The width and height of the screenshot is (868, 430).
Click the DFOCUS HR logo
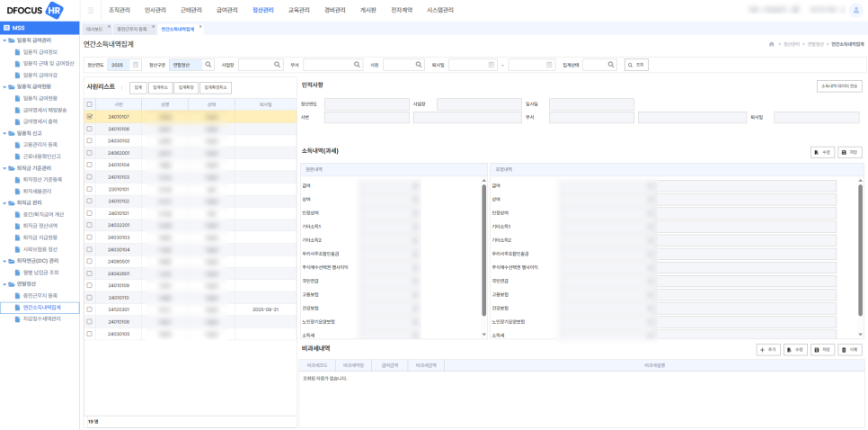coord(34,10)
